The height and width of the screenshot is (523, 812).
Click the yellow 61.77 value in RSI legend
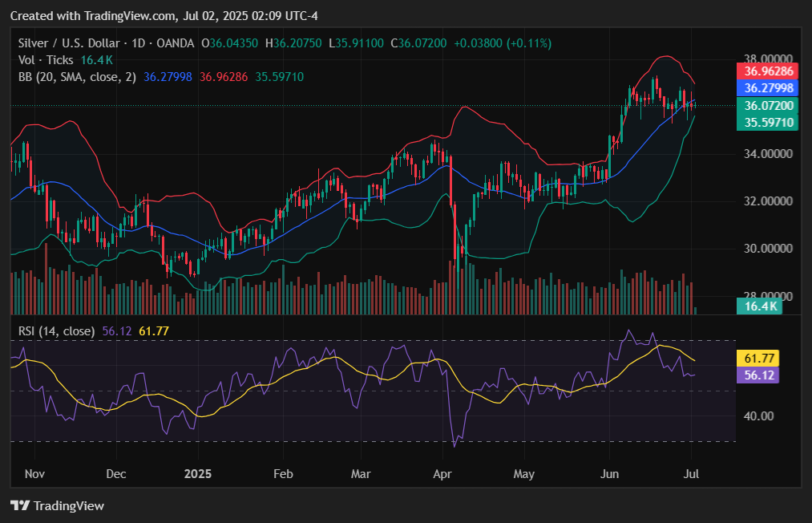154,331
